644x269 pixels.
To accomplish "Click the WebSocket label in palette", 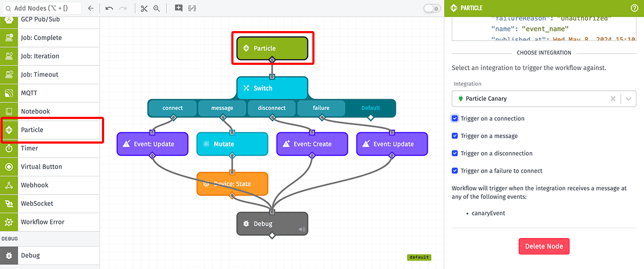I will (37, 204).
